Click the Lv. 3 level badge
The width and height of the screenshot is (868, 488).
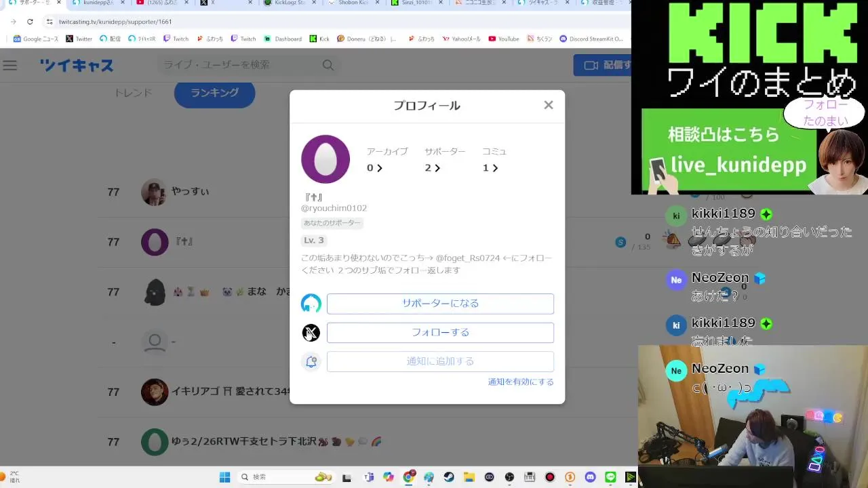coord(314,240)
